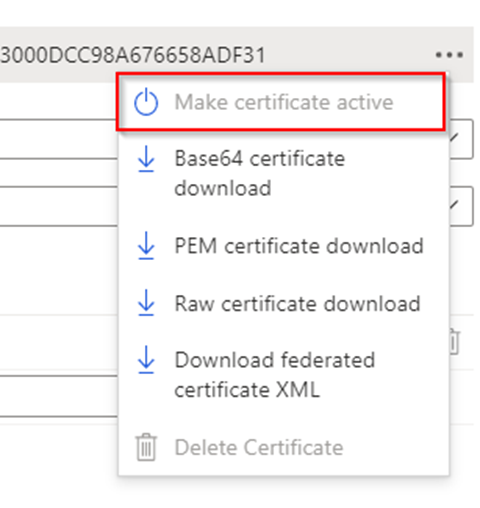This screenshot has height=508, width=480.
Task: Expand the upper dropdown chevron behind the menu
Action: 454,137
